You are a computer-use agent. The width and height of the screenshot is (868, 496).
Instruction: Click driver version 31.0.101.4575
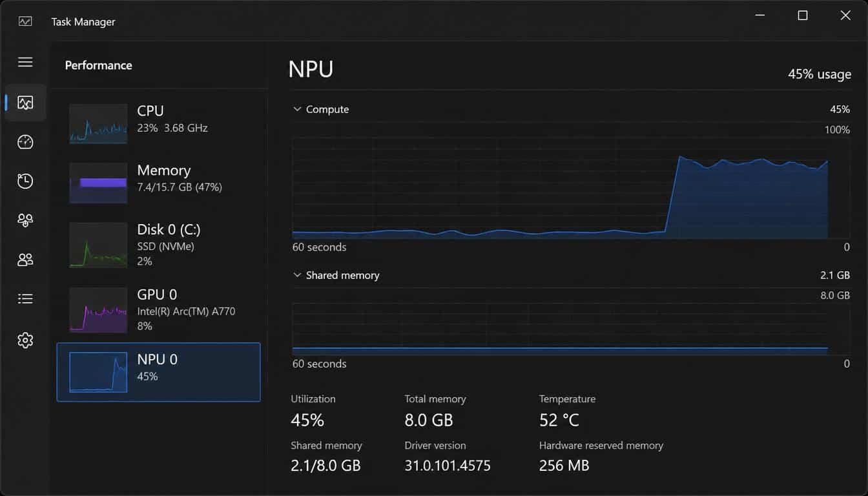(448, 466)
